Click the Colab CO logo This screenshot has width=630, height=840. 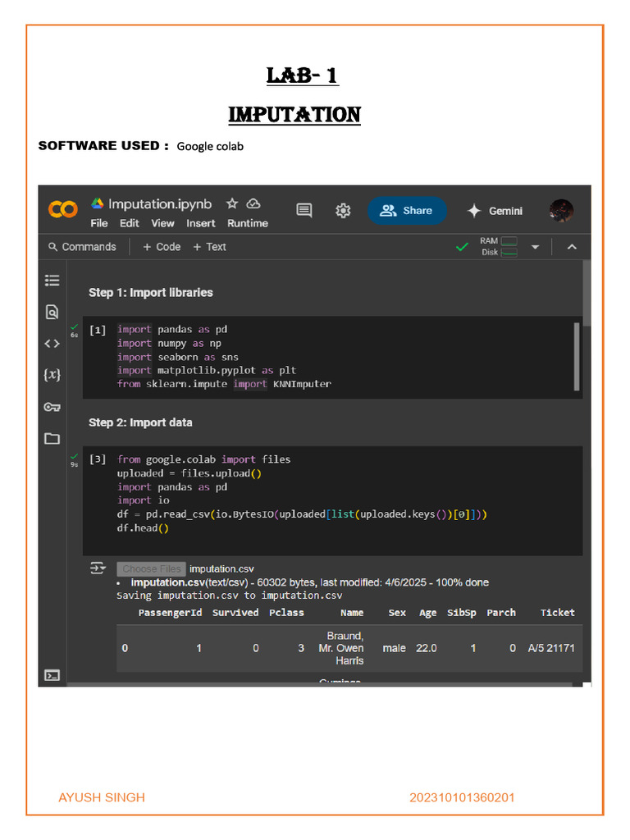(x=62, y=209)
